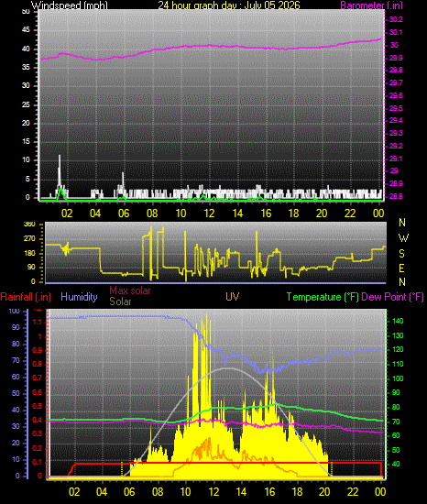Click the 110 temperature scale value

pos(398,365)
